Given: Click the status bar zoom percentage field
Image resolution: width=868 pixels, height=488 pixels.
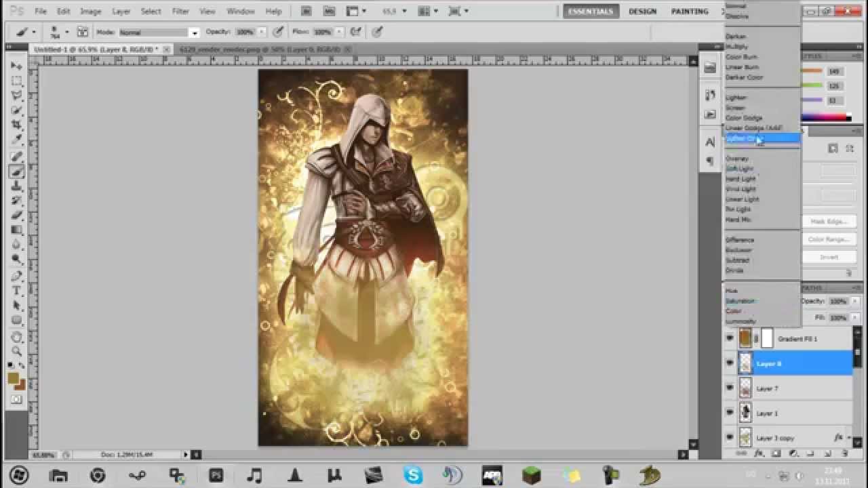Looking at the screenshot, I should tap(45, 455).
